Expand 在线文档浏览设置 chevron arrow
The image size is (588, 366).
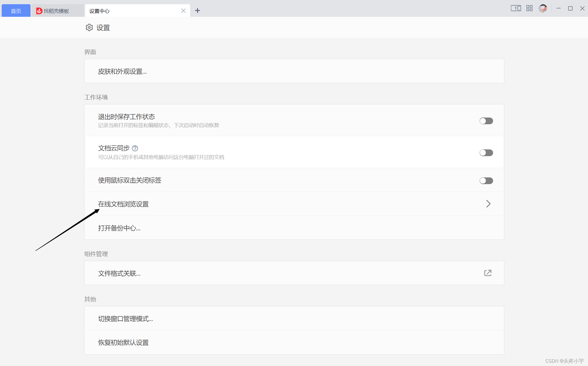488,204
